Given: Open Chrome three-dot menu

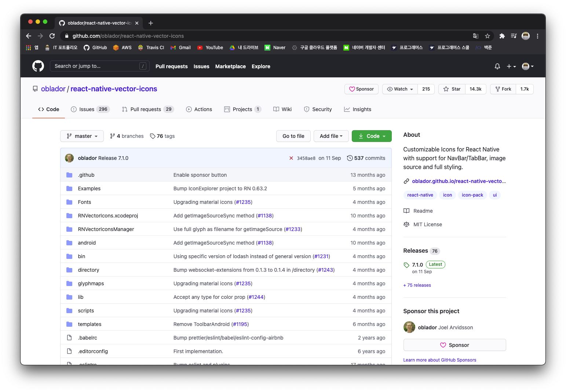Looking at the screenshot, I should [x=537, y=36].
